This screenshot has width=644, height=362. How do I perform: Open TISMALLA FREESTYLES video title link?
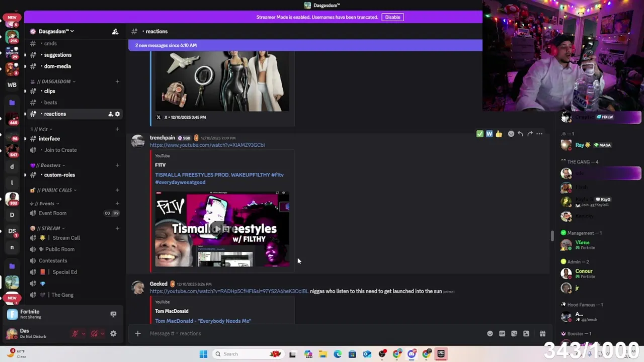[219, 178]
